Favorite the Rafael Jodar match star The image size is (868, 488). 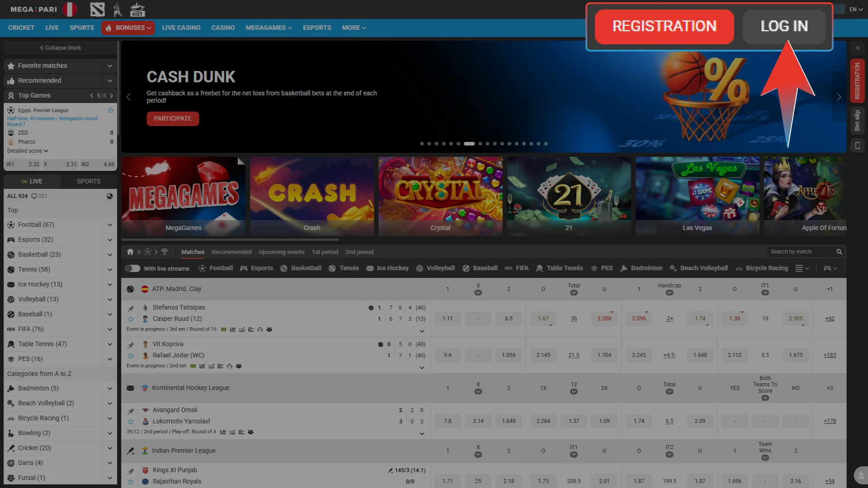[131, 356]
